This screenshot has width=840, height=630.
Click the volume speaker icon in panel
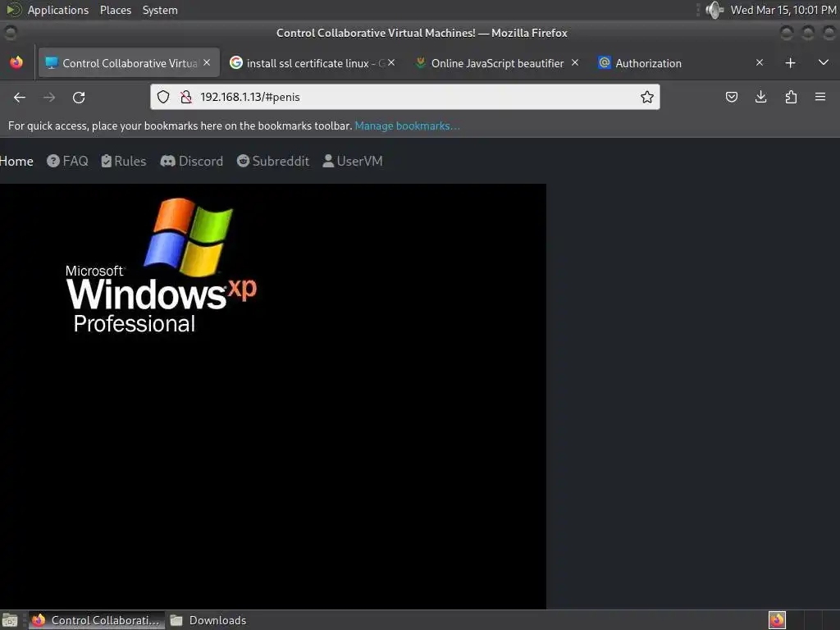(x=714, y=10)
